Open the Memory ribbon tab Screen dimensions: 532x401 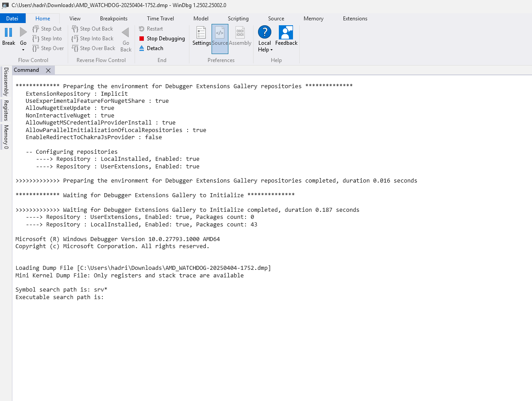tap(313, 19)
